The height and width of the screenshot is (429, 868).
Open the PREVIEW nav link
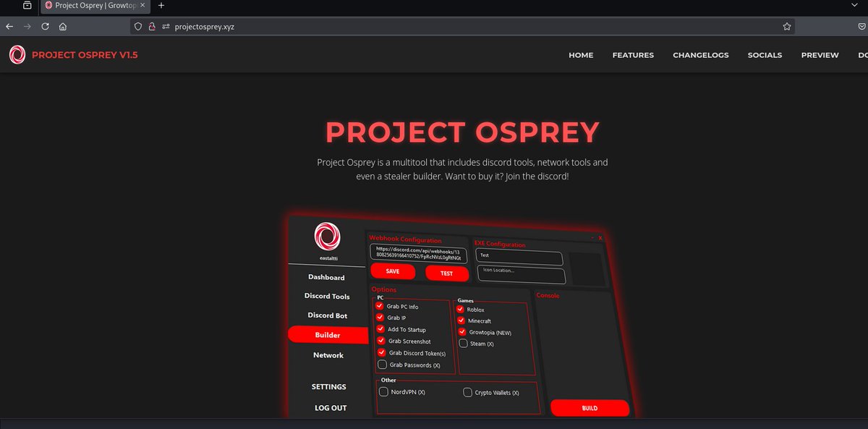(x=820, y=55)
